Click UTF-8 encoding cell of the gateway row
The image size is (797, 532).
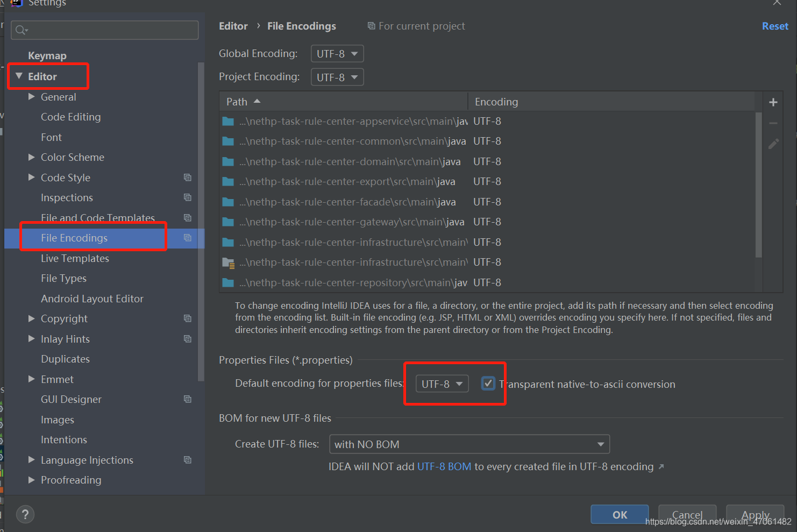click(x=487, y=222)
